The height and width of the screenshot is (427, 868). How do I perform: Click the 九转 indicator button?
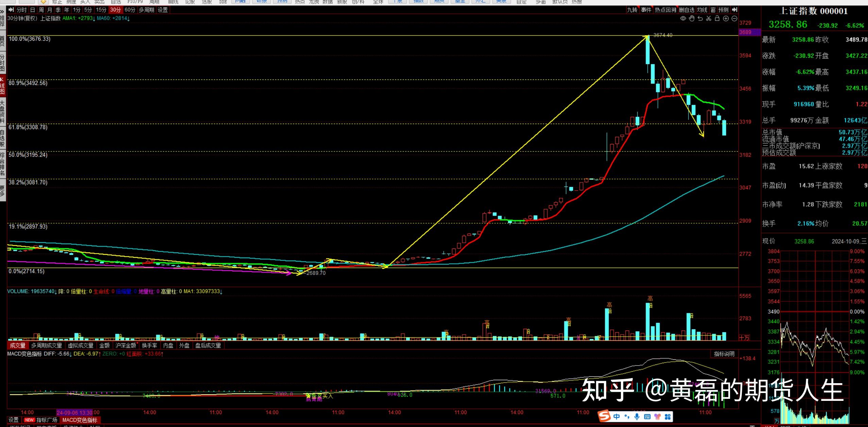632,10
